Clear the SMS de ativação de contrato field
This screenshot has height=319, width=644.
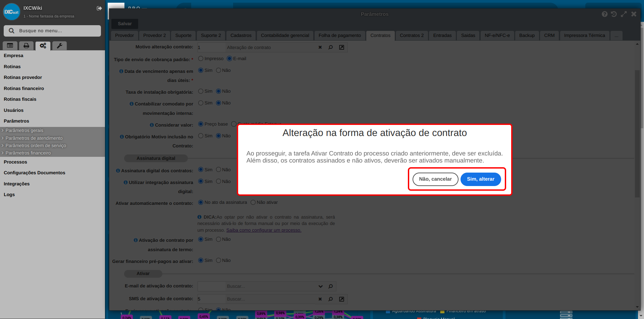tap(320, 299)
